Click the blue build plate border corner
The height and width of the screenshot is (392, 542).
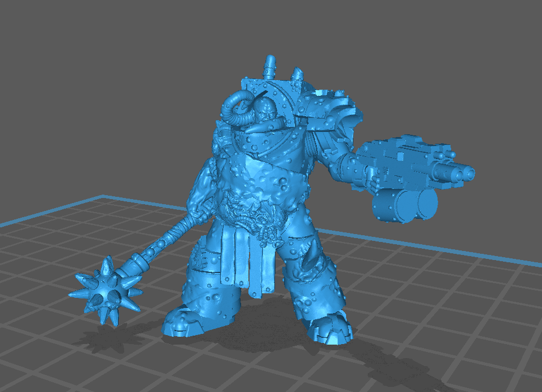click(x=103, y=197)
